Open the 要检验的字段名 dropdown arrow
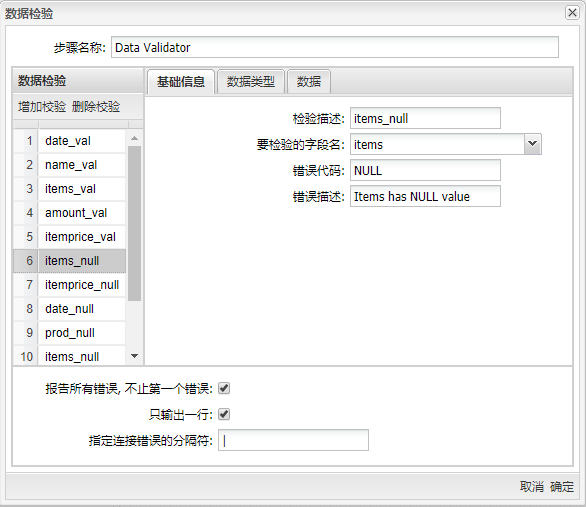This screenshot has height=507, width=586. 532,144
